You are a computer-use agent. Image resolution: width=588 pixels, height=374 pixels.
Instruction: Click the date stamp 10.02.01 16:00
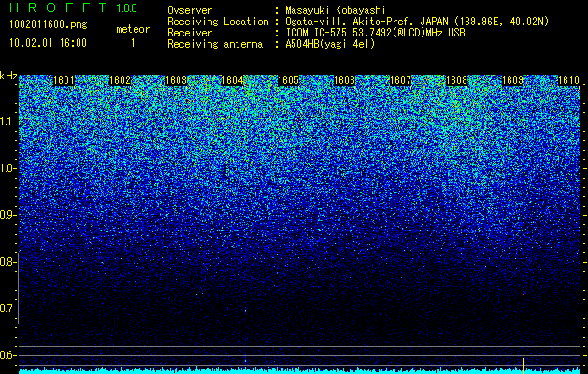(48, 43)
